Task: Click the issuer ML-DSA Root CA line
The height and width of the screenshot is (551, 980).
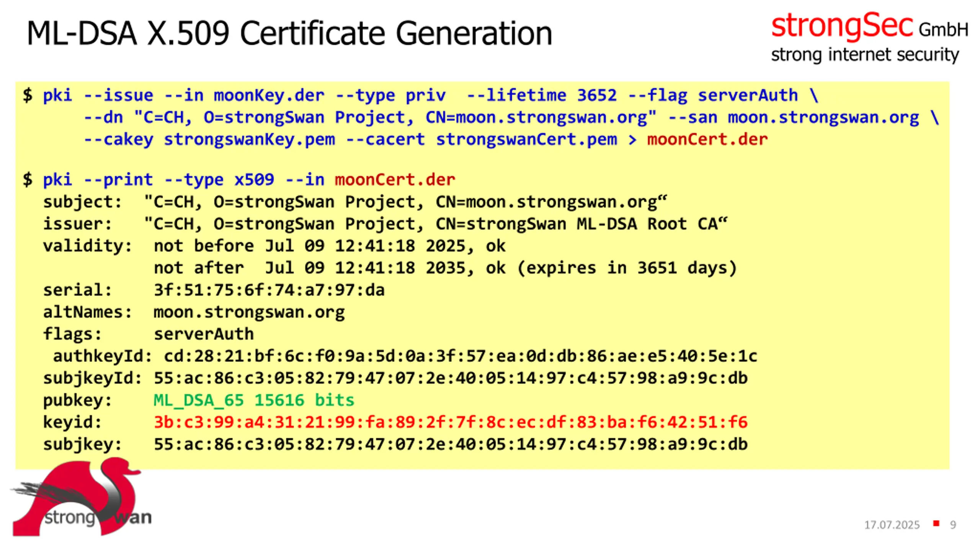Action: pyautogui.click(x=385, y=224)
